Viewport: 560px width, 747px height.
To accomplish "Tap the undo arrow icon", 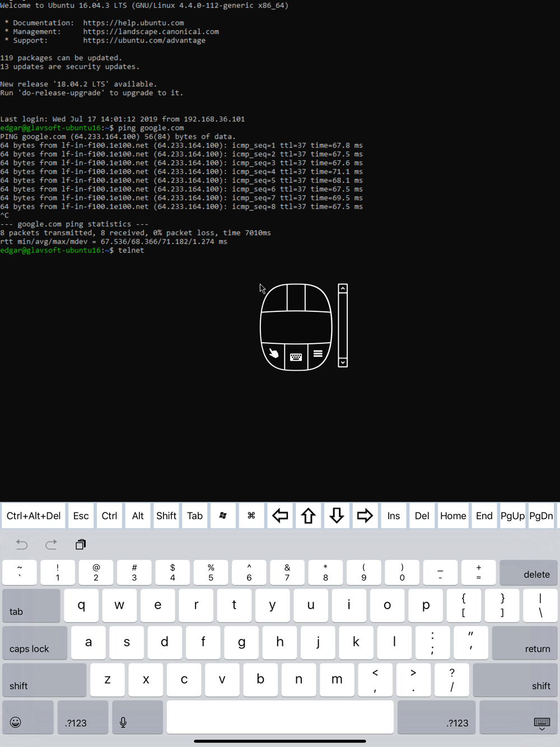I will (x=22, y=544).
